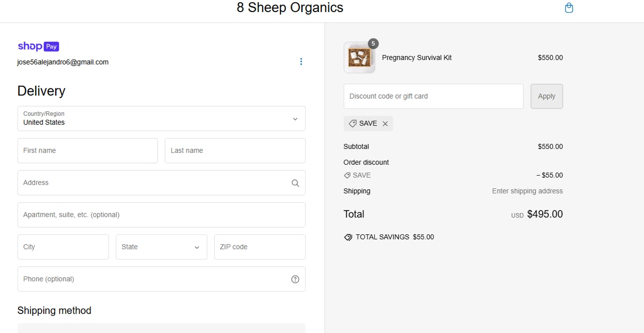
Task: Click the address search magnifier icon
Action: [x=295, y=183]
